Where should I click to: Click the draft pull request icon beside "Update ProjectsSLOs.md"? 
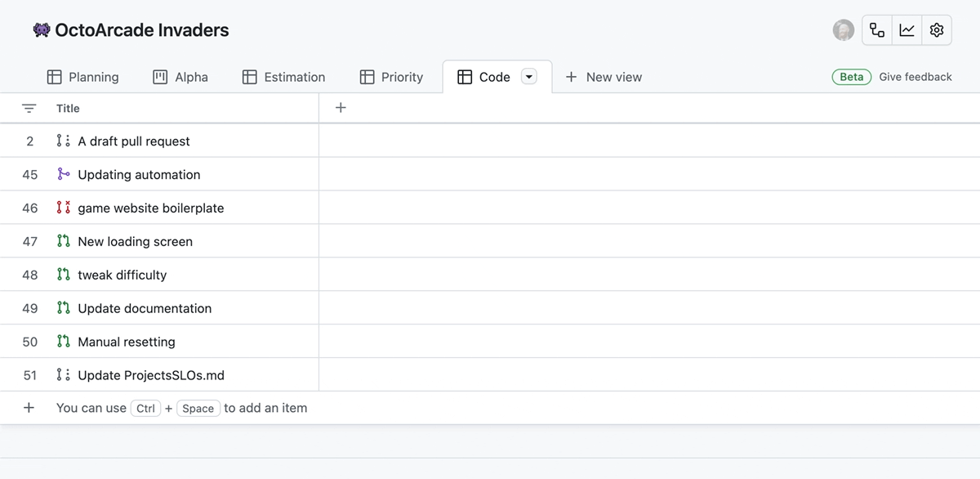[64, 374]
